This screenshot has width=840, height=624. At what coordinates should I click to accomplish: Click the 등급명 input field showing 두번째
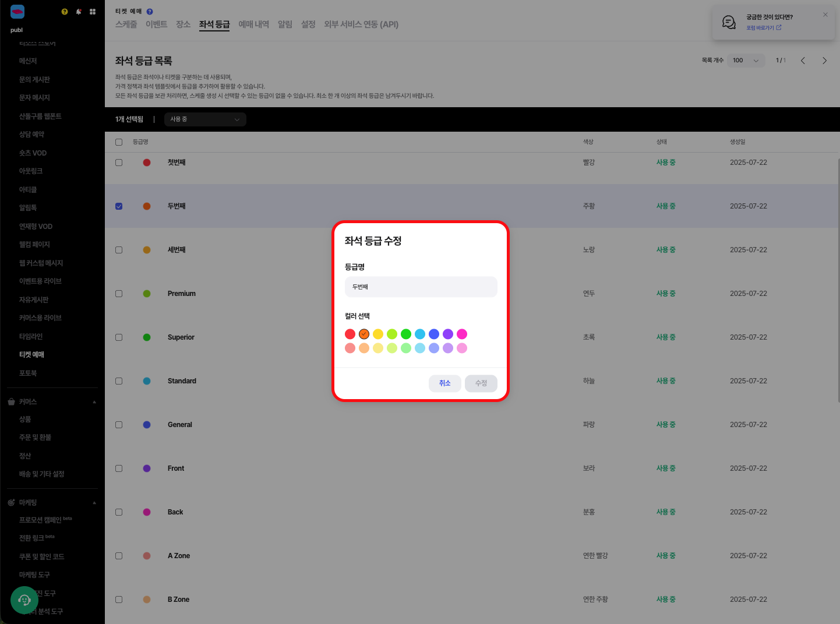(x=421, y=287)
